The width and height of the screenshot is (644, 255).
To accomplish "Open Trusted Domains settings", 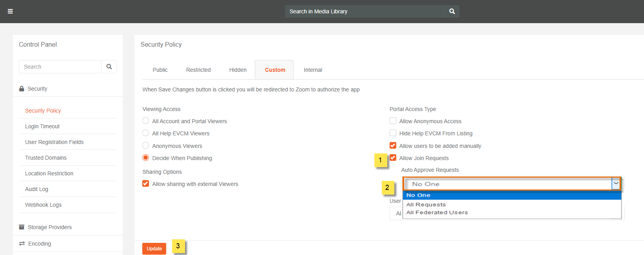I will click(46, 158).
